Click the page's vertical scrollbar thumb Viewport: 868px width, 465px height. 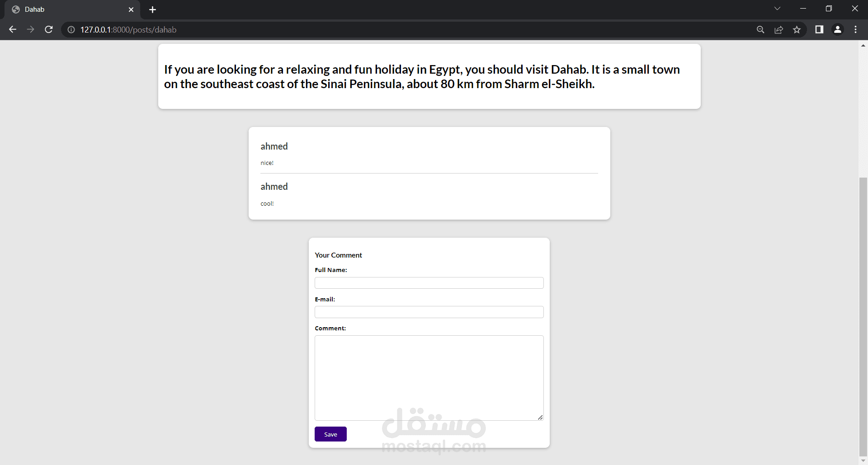863,316
